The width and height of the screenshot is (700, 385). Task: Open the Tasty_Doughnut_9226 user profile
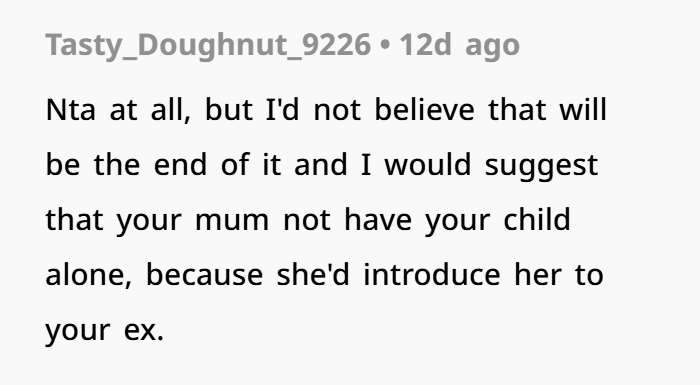208,45
